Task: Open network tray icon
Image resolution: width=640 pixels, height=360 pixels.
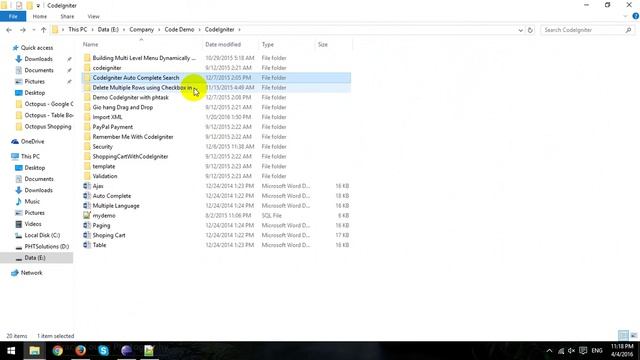Action: (561, 351)
